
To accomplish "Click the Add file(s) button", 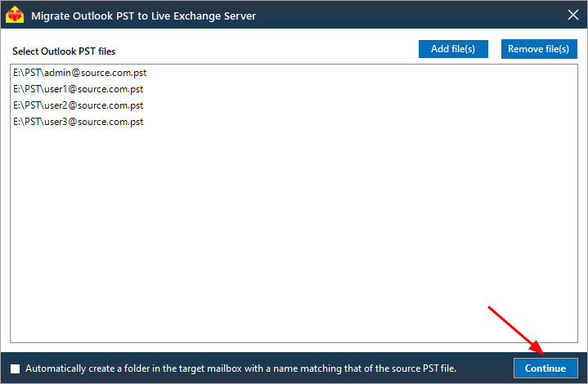I will 453,49.
